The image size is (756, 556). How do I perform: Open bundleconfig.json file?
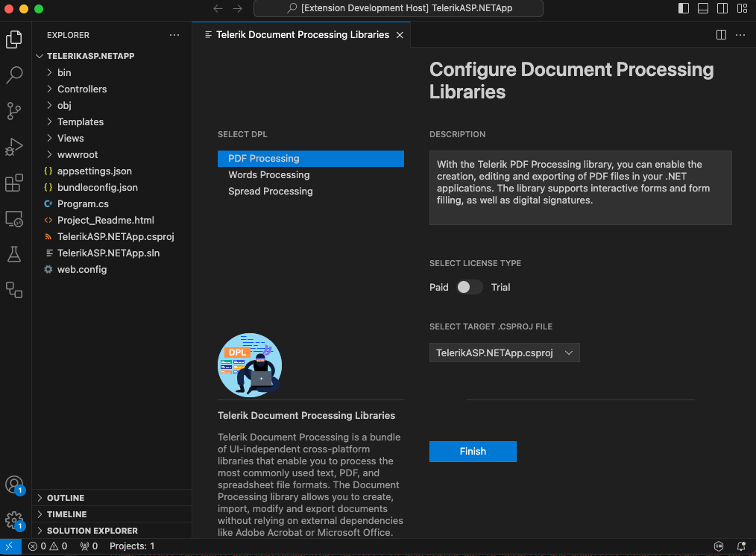pyautogui.click(x=112, y=187)
